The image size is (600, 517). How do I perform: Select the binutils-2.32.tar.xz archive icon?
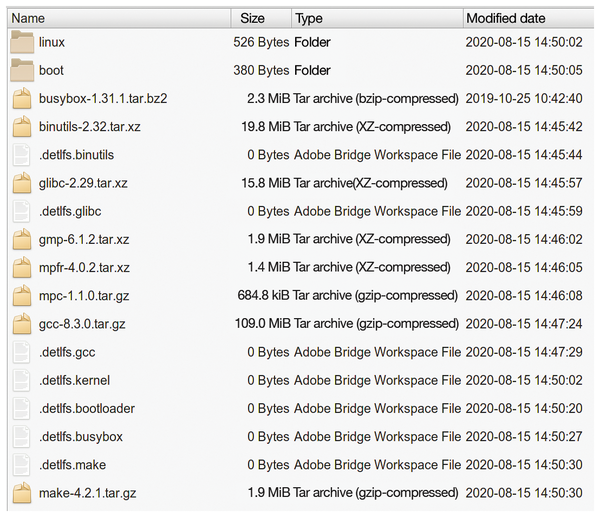click(x=22, y=127)
